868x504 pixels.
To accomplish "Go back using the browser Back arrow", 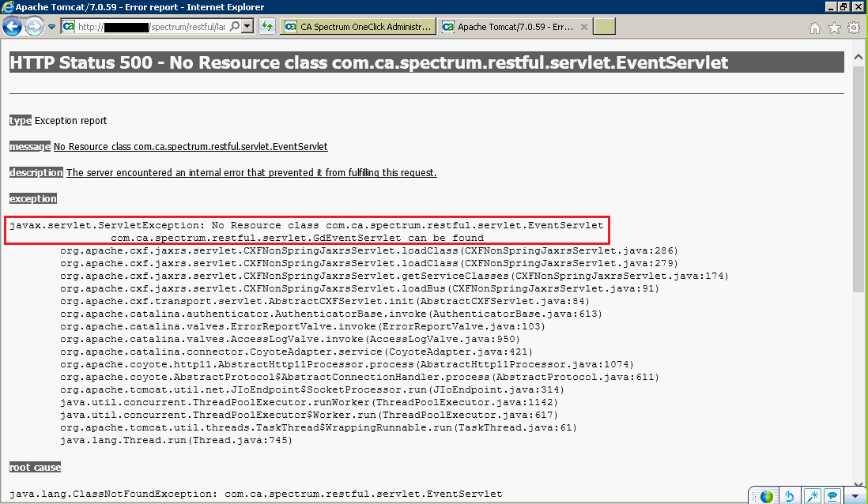I will (12, 26).
